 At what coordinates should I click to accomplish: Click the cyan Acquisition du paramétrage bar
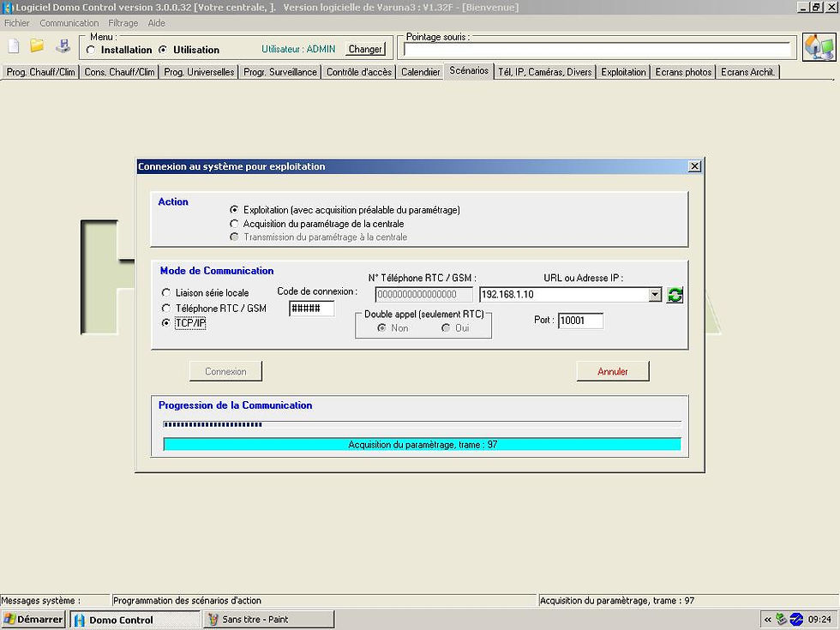coord(422,445)
